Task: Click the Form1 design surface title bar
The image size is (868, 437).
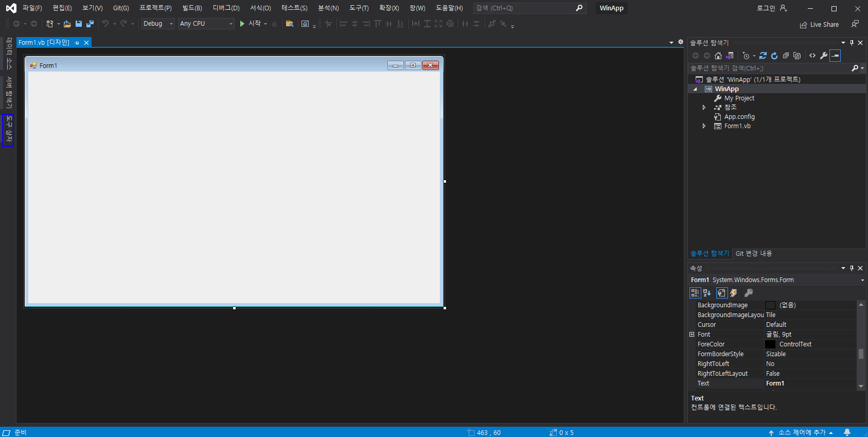Action: (234, 65)
